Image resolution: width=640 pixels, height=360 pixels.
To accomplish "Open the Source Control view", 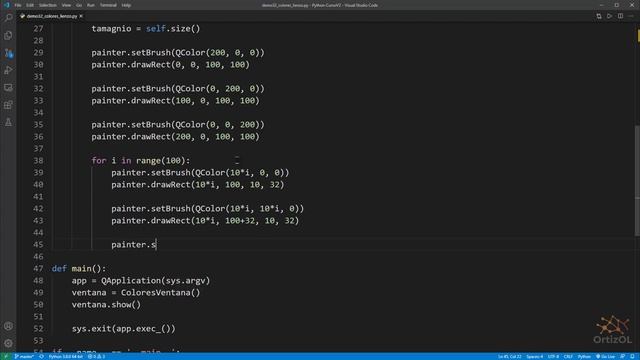I will click(x=8, y=53).
